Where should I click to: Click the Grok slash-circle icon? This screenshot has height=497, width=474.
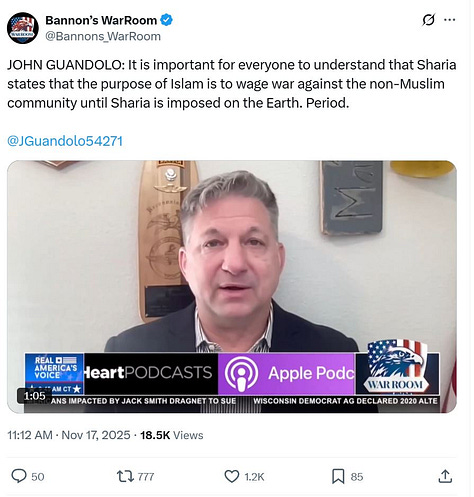click(428, 20)
